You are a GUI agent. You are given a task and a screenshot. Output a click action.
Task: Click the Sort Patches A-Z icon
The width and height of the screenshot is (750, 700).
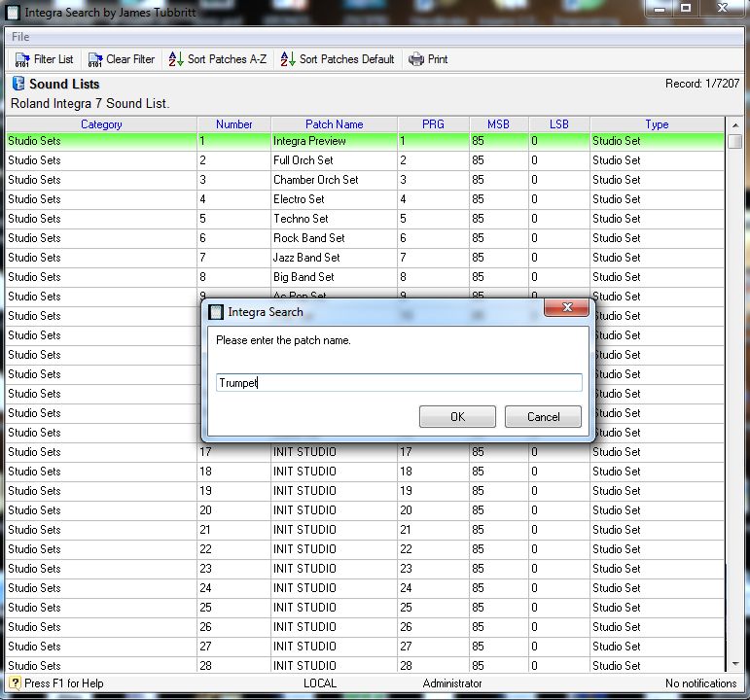pyautogui.click(x=175, y=59)
